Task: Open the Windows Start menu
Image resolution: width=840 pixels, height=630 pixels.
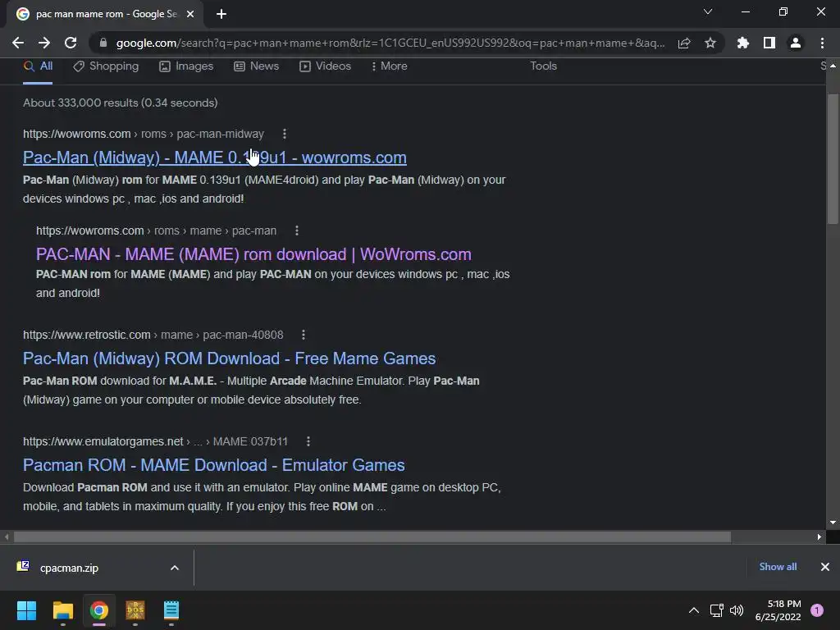Action: 26,610
